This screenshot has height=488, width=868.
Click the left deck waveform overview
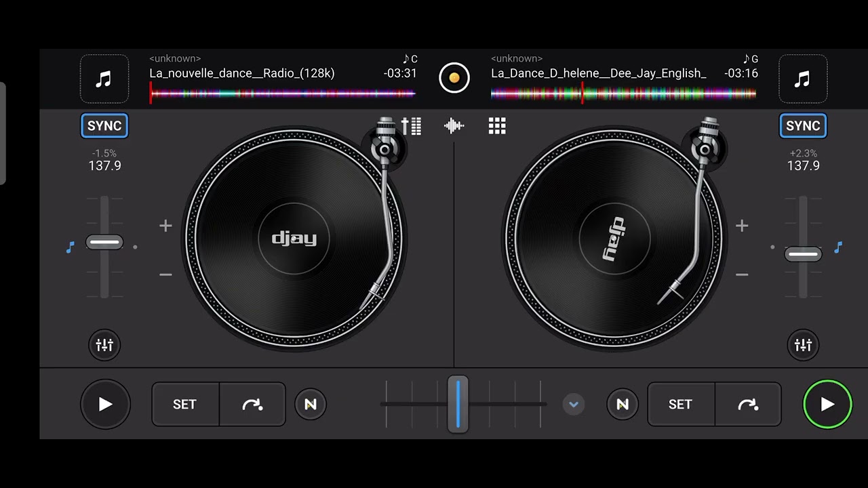[x=283, y=94]
